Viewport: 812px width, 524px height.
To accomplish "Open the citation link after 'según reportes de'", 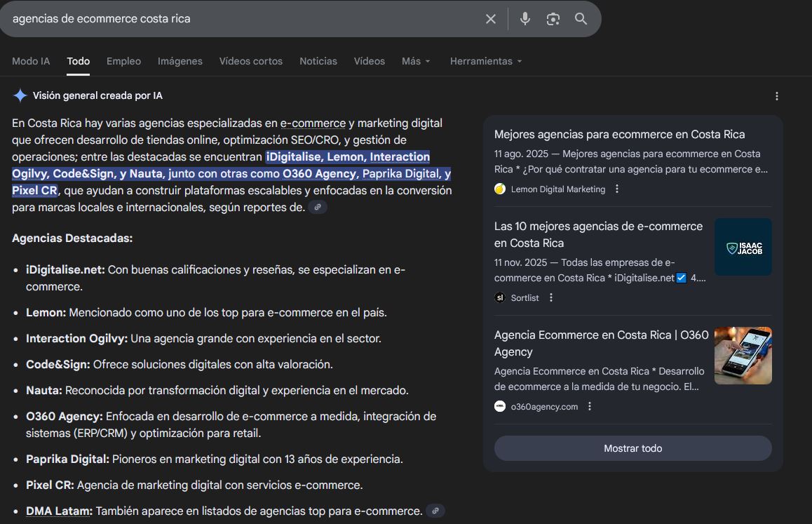I will click(318, 207).
